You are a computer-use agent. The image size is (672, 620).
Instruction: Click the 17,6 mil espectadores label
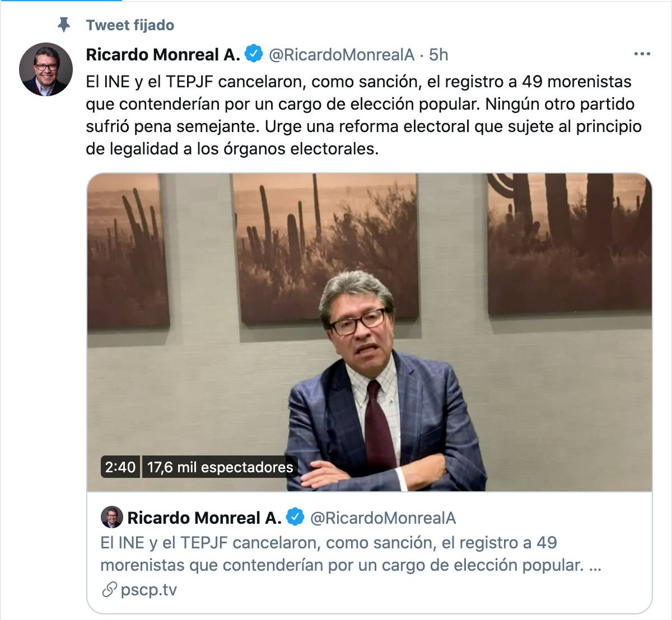click(220, 467)
